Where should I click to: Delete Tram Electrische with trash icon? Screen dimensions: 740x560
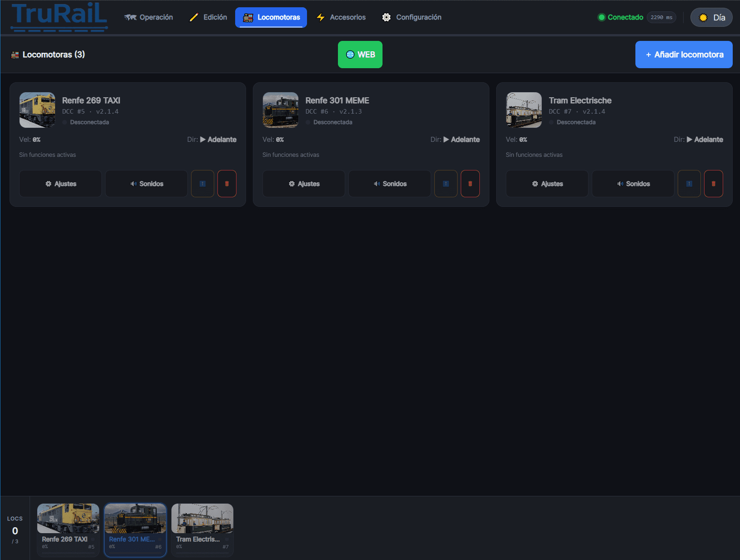[x=714, y=184]
